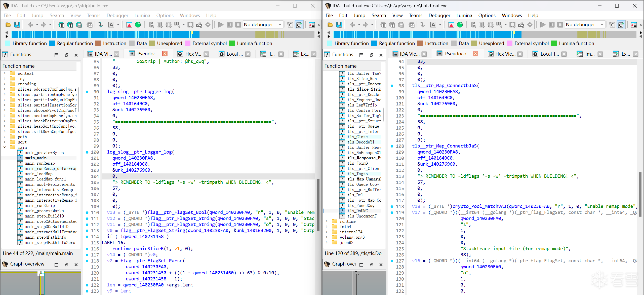Expand the runtime folder in right Functions tree
Viewport: 644px width, 295px height.
(x=327, y=221)
